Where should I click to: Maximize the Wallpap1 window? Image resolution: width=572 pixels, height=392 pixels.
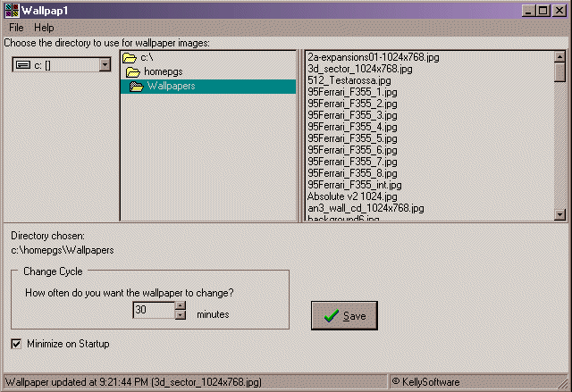(x=543, y=11)
